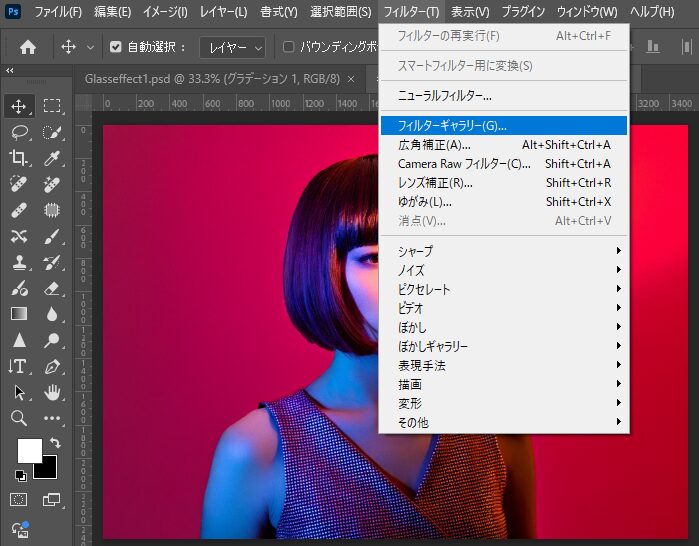Open the 選択範囲(S) menu
The height and width of the screenshot is (546, 699).
point(341,12)
